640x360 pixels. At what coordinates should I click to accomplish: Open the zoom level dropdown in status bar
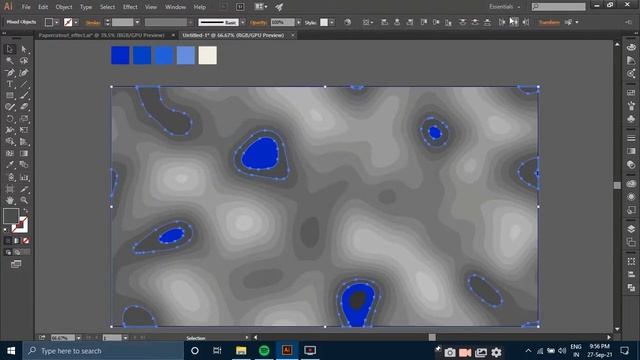point(78,338)
